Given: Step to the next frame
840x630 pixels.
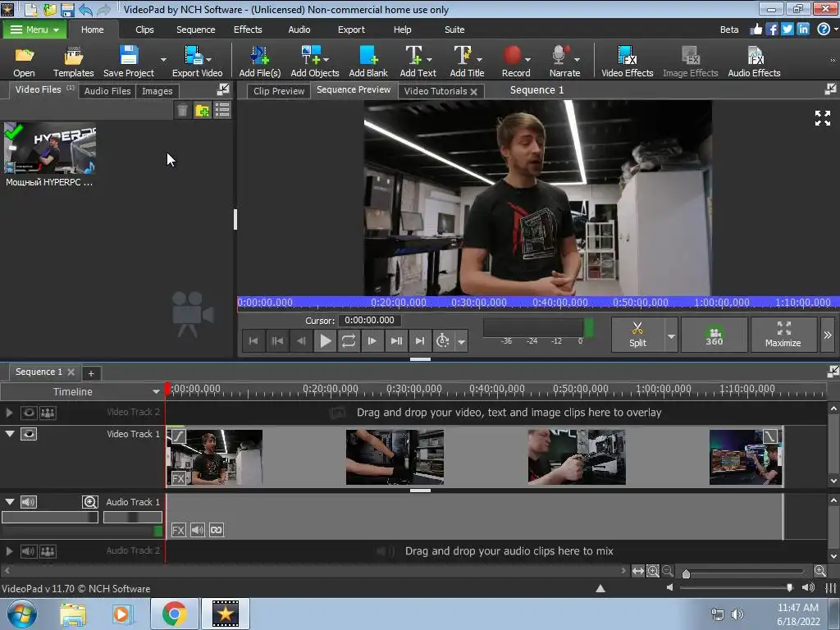Looking at the screenshot, I should 372,340.
